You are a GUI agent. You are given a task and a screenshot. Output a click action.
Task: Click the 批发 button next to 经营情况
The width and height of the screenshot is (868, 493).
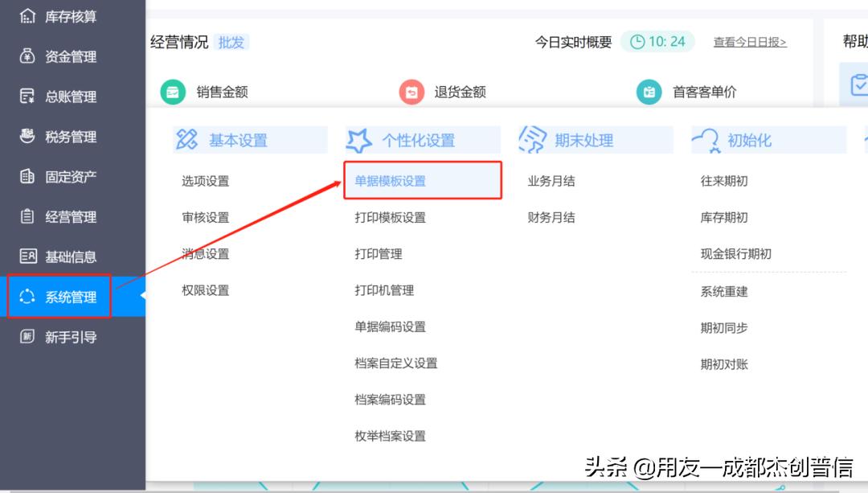coord(231,43)
